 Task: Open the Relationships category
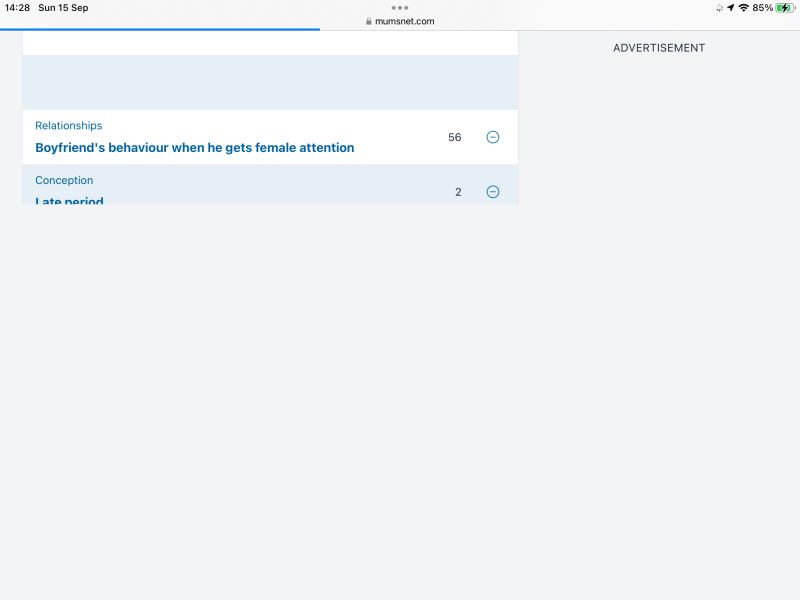[x=68, y=126]
